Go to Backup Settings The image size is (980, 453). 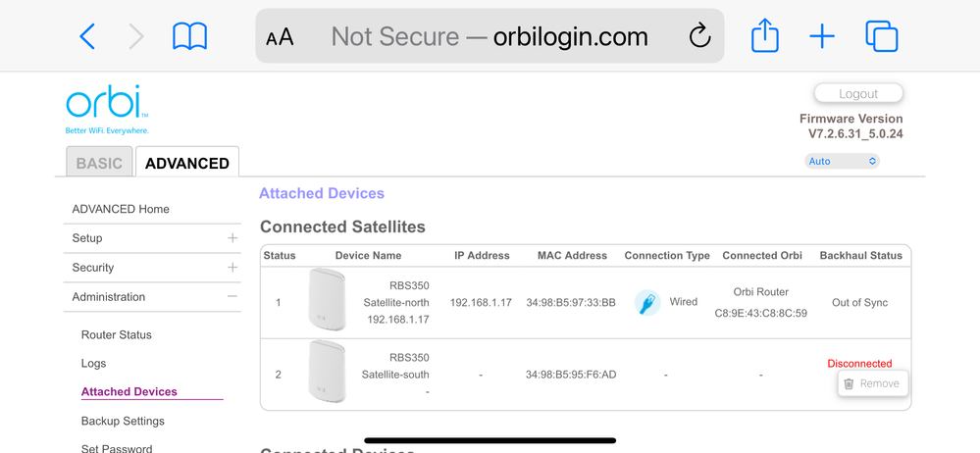123,421
